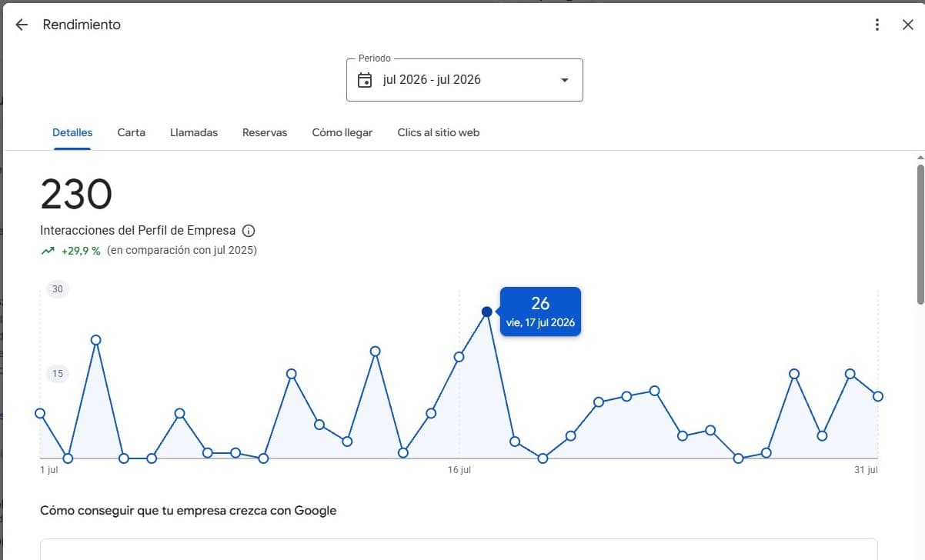Viewport: 925px width, 560px height.
Task: Select the highlighted 17 jul data point
Action: 487,312
